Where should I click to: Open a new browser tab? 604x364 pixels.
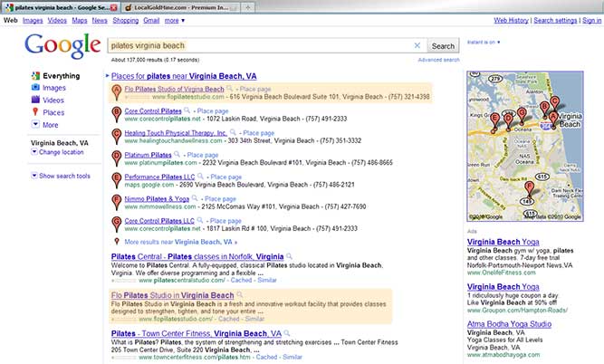(248, 7)
